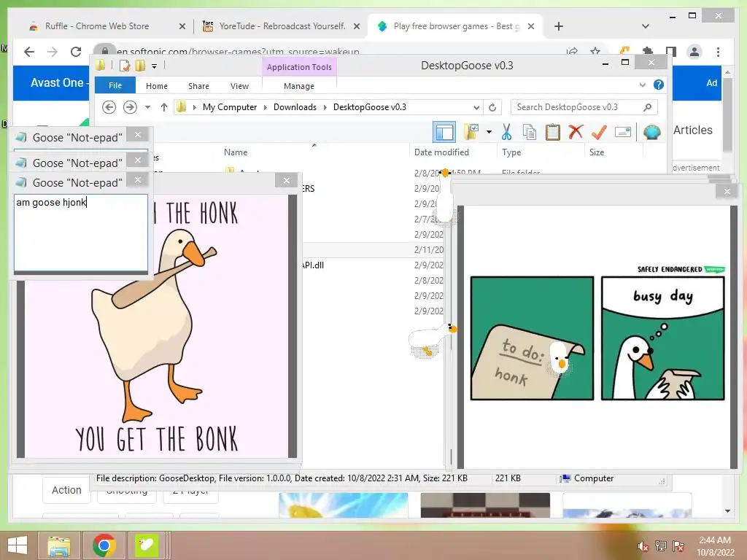
Task: Expand the address bar history dropdown
Action: [x=476, y=108]
